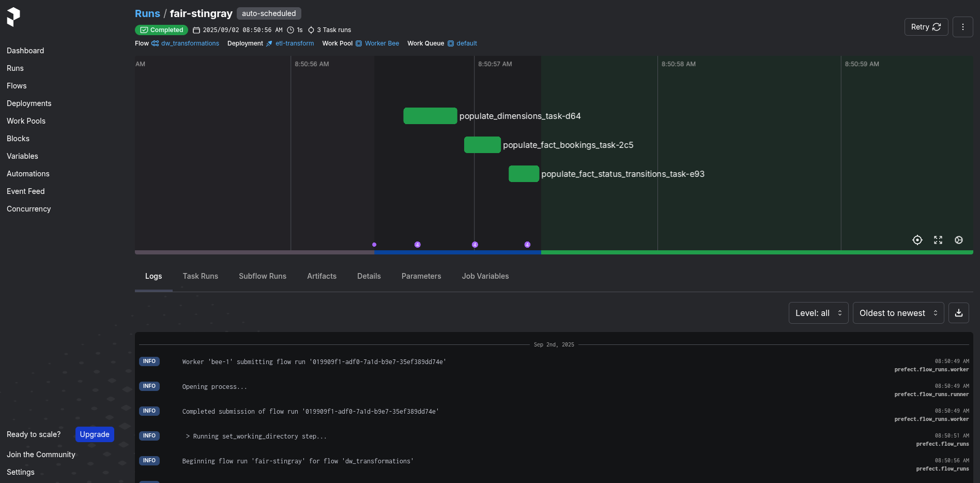980x483 pixels.
Task: Select the populate_fact_bookings_task-2c5 bar
Action: tap(482, 145)
